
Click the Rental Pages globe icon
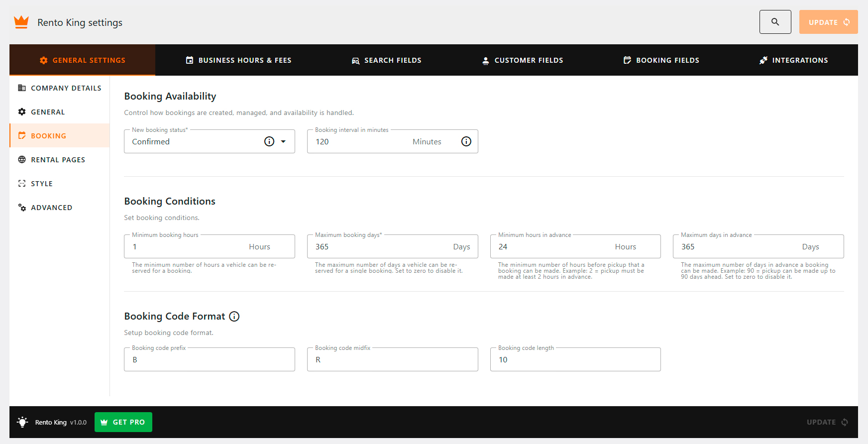(22, 159)
